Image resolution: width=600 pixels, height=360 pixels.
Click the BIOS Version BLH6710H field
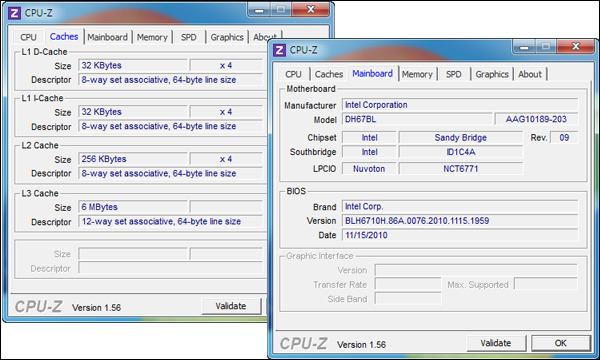coord(460,221)
